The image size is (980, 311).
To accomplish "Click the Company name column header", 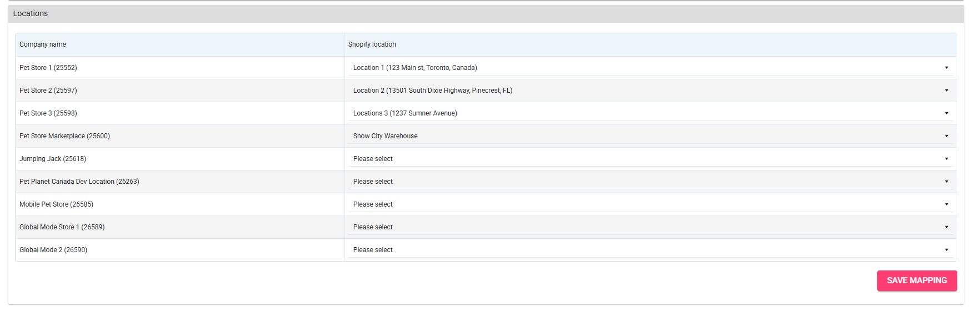I will point(43,44).
